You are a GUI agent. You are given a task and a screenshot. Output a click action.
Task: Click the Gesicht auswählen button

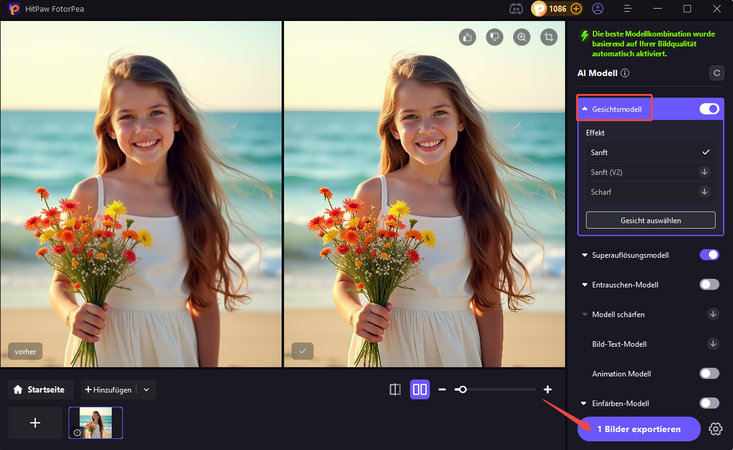point(650,220)
